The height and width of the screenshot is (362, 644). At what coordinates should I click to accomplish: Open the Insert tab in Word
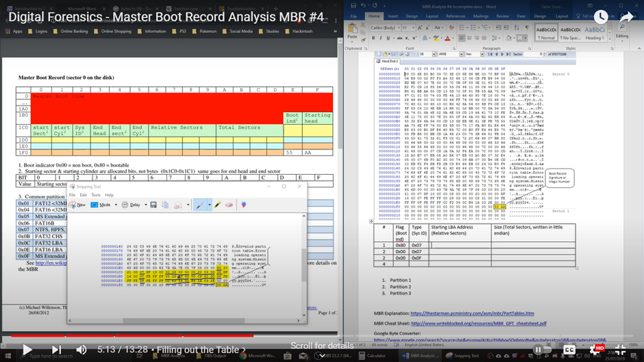coord(393,16)
